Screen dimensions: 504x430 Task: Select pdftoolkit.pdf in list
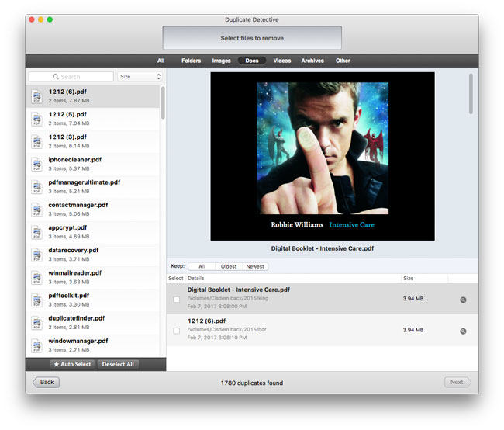pos(92,300)
